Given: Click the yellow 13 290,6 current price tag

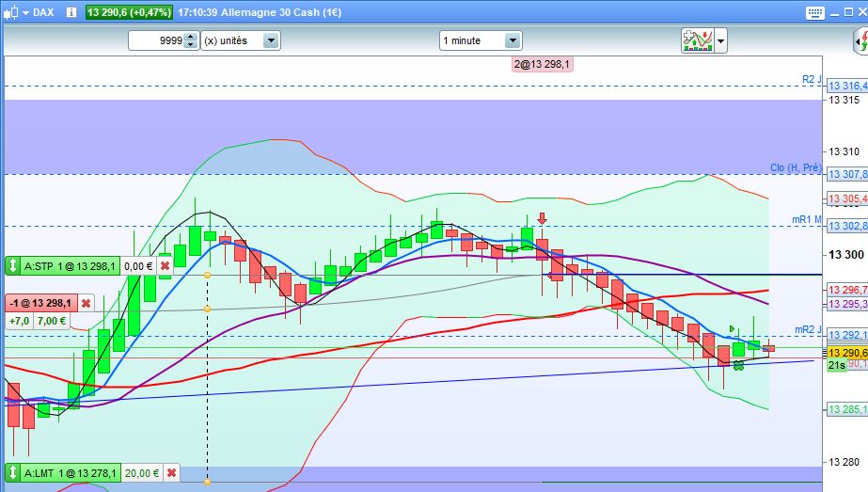Looking at the screenshot, I should (847, 353).
